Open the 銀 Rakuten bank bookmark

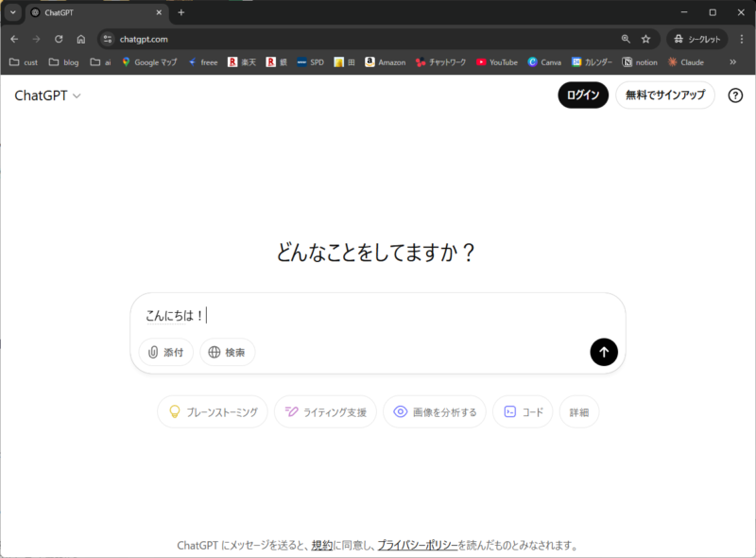277,62
